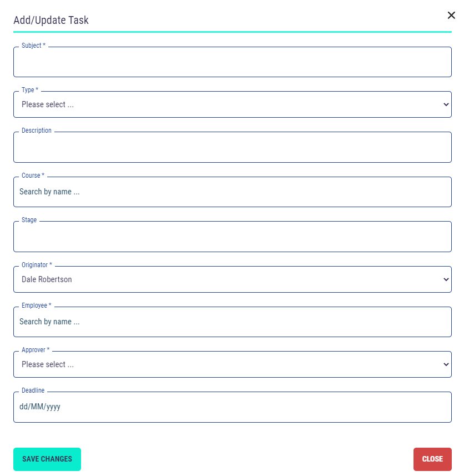This screenshot has height=476, width=464.
Task: Close the dialog with the X icon
Action: pos(451,15)
